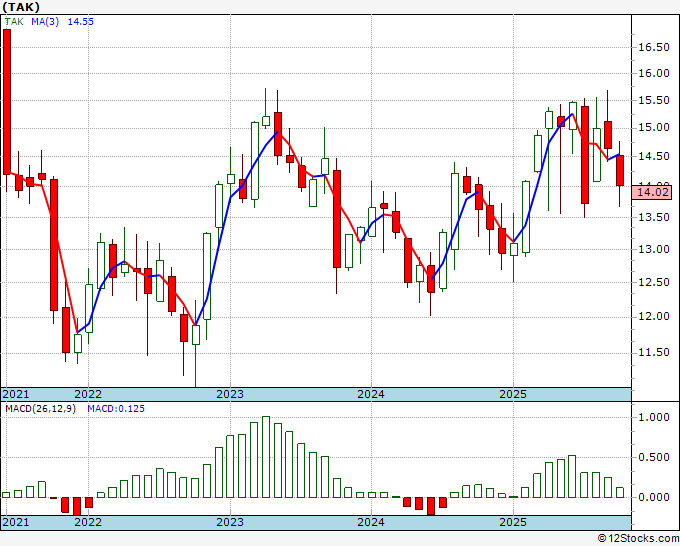
Task: Click 2025 on the MACD timeline
Action: tap(513, 522)
